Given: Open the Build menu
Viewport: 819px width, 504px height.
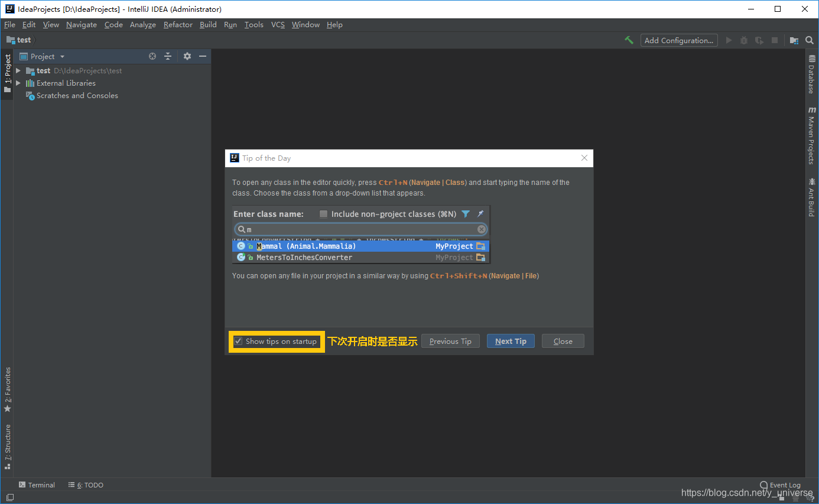Looking at the screenshot, I should (208, 25).
